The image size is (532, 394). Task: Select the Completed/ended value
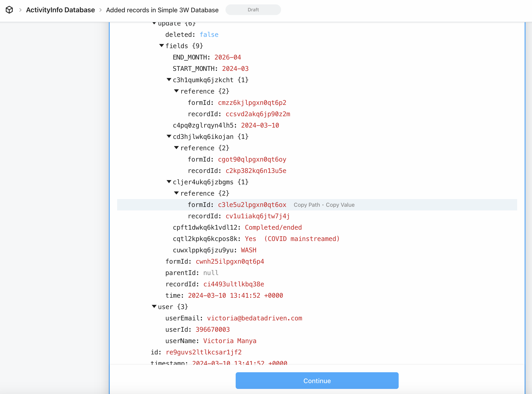[x=273, y=228]
